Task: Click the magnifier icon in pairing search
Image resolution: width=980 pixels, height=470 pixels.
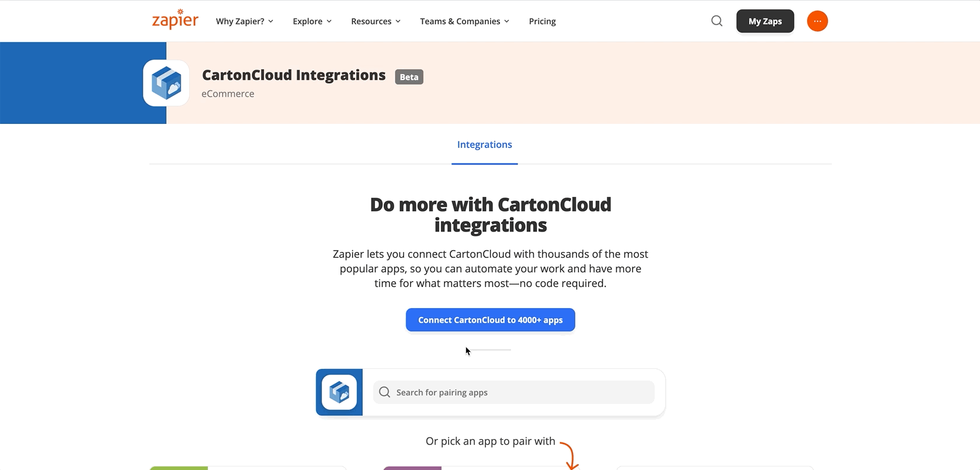Action: [x=384, y=392]
